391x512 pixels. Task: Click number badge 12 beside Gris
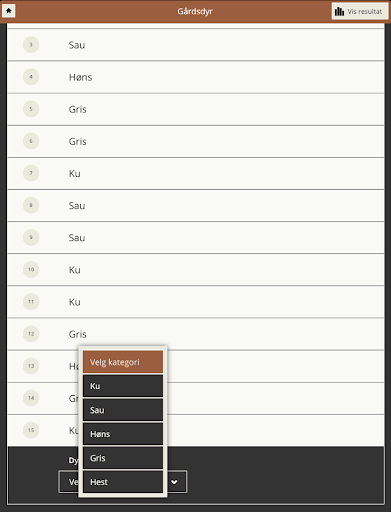[31, 334]
